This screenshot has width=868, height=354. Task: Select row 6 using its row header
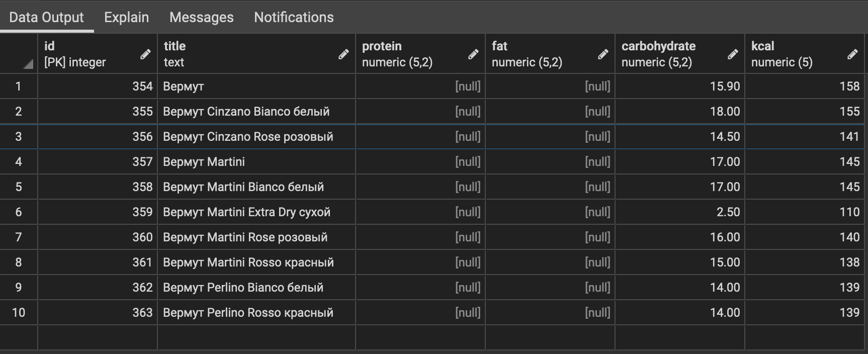point(19,212)
